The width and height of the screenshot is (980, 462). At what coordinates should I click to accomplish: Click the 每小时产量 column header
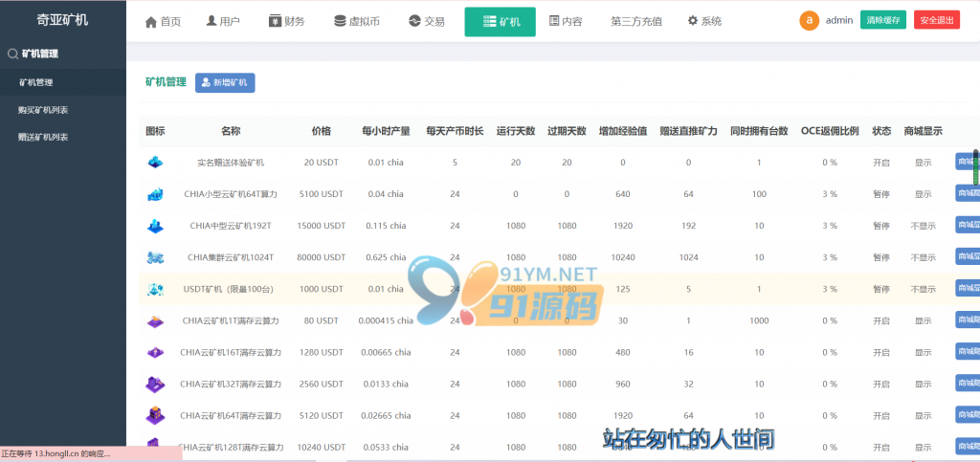coord(386,132)
